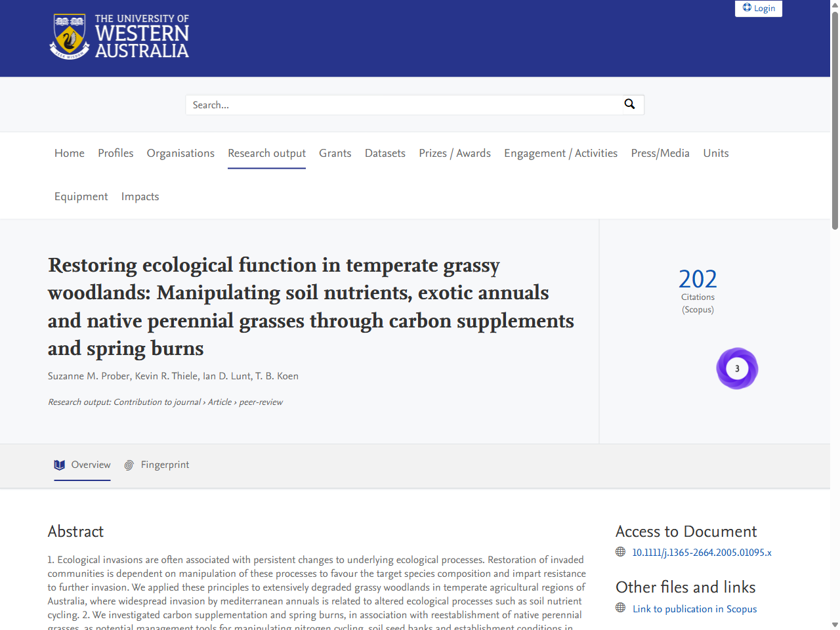The height and width of the screenshot is (630, 840).
Task: Open the Engagement / Activities page
Action: pyautogui.click(x=560, y=153)
